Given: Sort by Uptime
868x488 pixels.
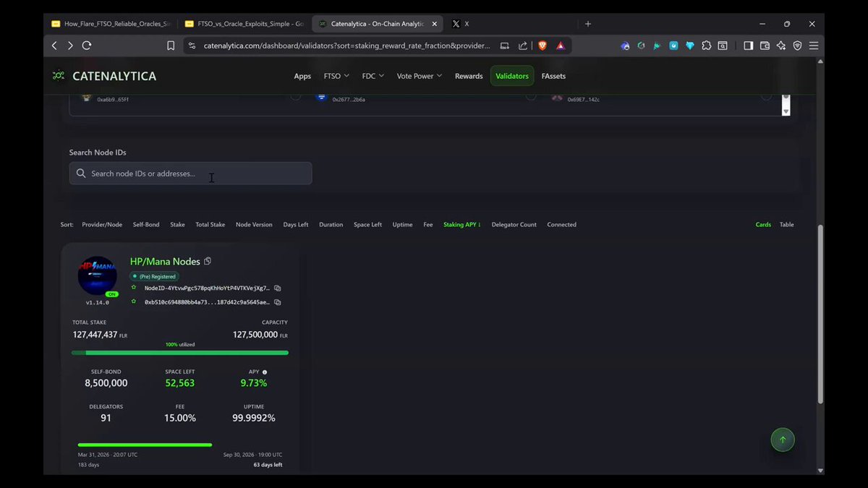Looking at the screenshot, I should [402, 225].
